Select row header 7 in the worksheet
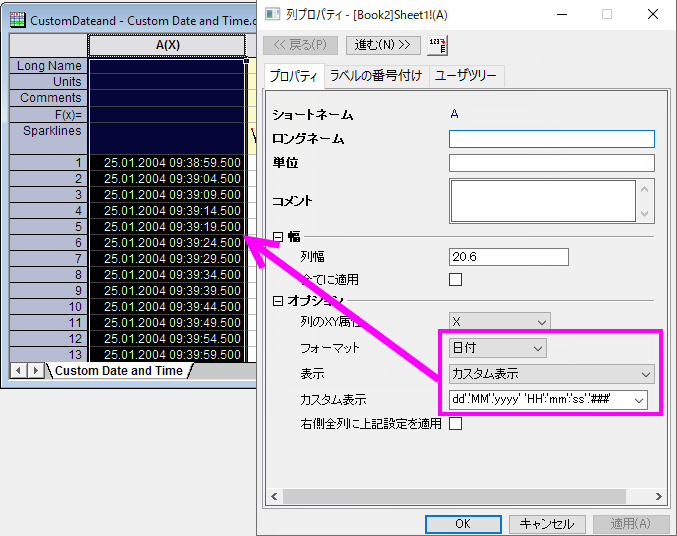Viewport: 677px width, 536px height. (x=48, y=259)
